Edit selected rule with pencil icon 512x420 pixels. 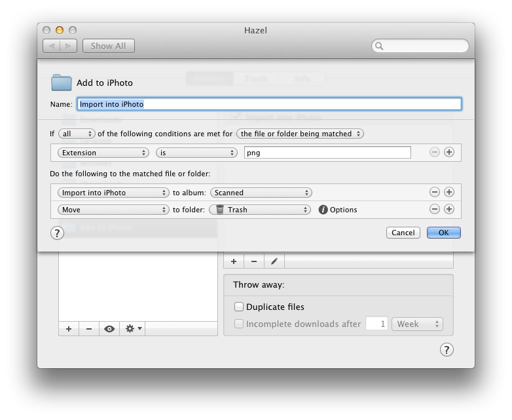pos(274,261)
